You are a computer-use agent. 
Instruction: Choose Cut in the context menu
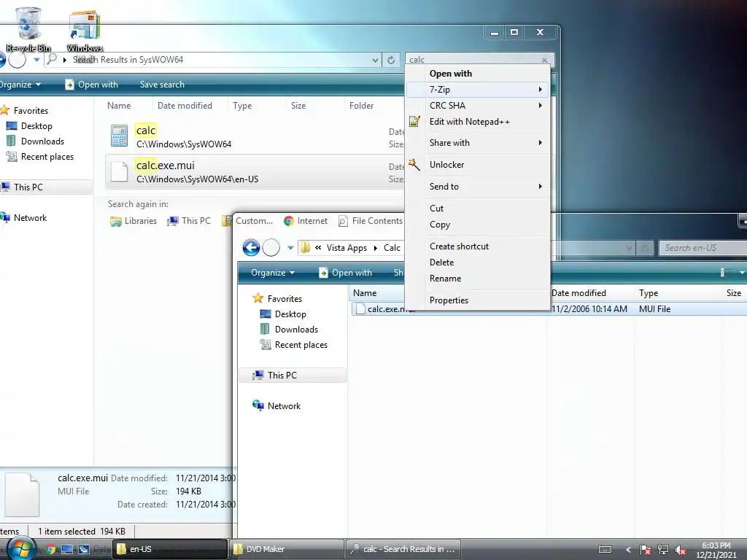pos(477,209)
